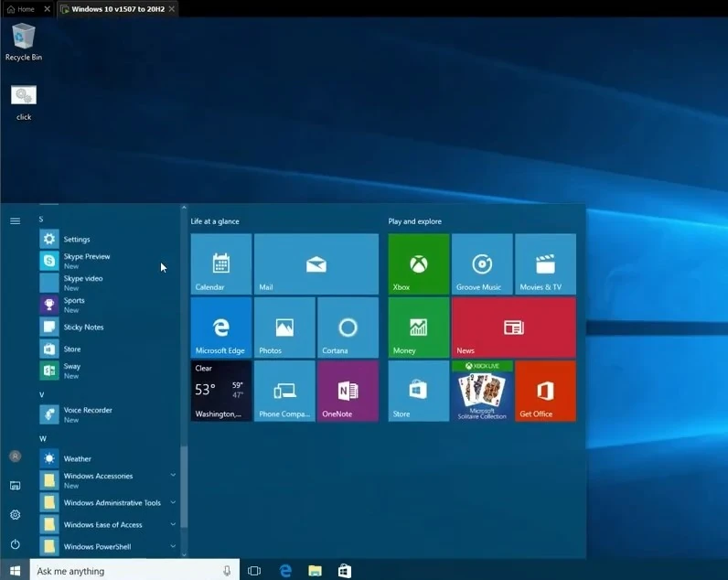
Task: Click the Cortana microphone icon
Action: pyautogui.click(x=227, y=571)
